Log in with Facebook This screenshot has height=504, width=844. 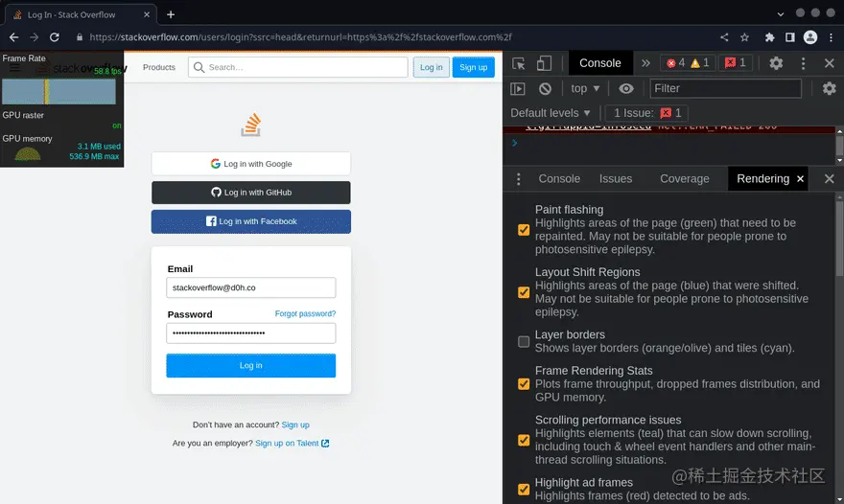coord(251,221)
